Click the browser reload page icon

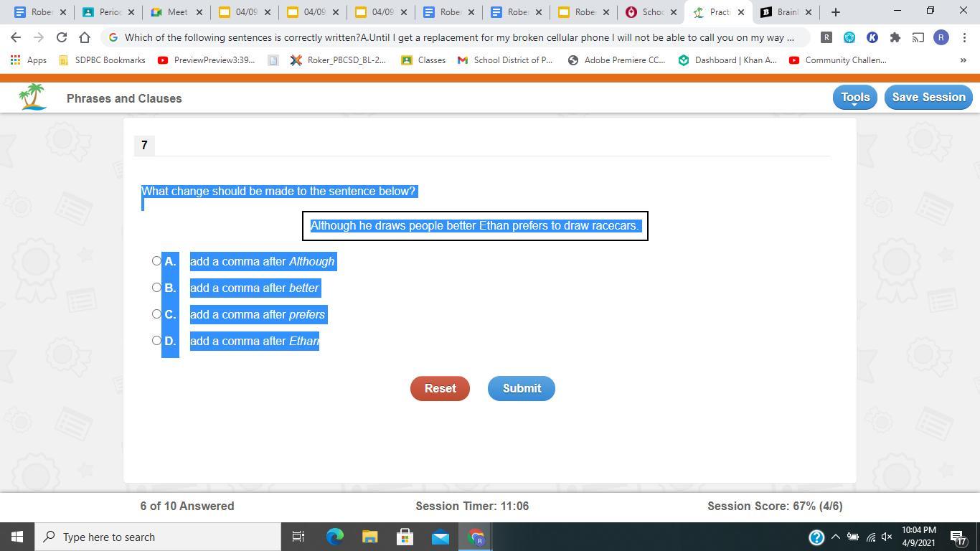click(62, 37)
